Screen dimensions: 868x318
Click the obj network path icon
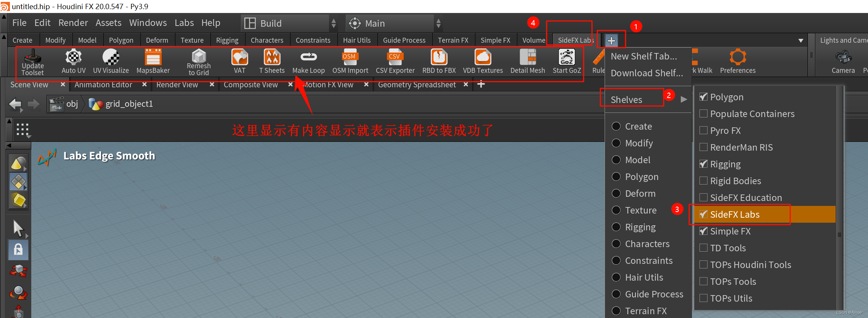click(x=56, y=104)
